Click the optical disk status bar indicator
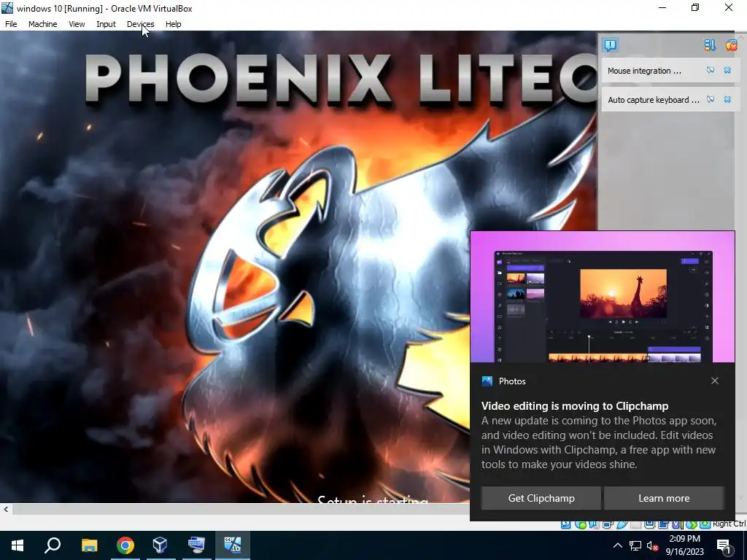This screenshot has width=747, height=560. [x=580, y=524]
